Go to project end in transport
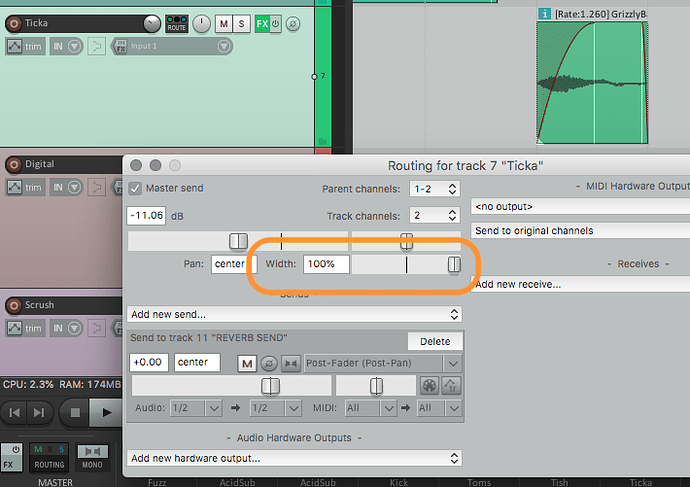This screenshot has height=487, width=690. tap(40, 413)
